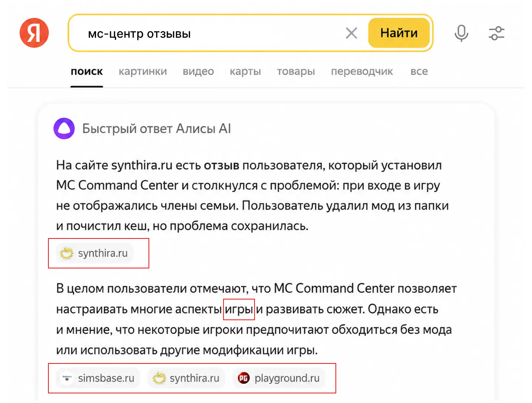Show all services via все tab
Viewport: 532px width, 403px height.
pyautogui.click(x=419, y=71)
